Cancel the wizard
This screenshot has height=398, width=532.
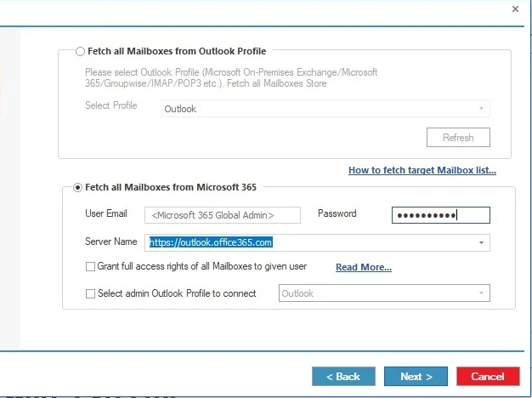488,376
